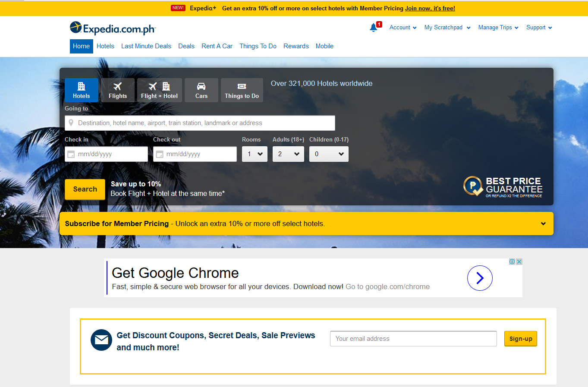Screen dimensions: 588x387
Task: Select the Things to Do search tab
Action: (242, 90)
